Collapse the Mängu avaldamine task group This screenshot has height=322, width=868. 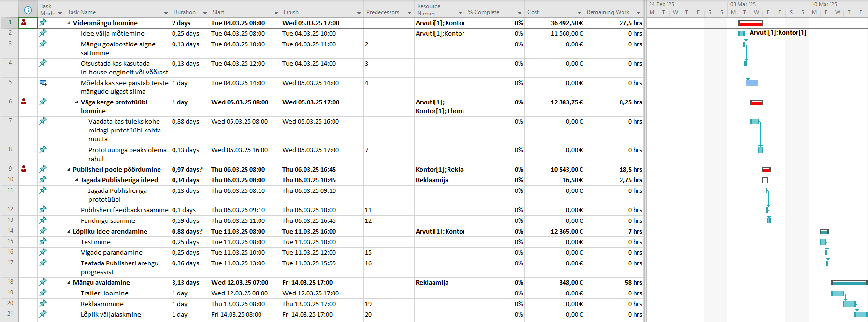(69, 283)
